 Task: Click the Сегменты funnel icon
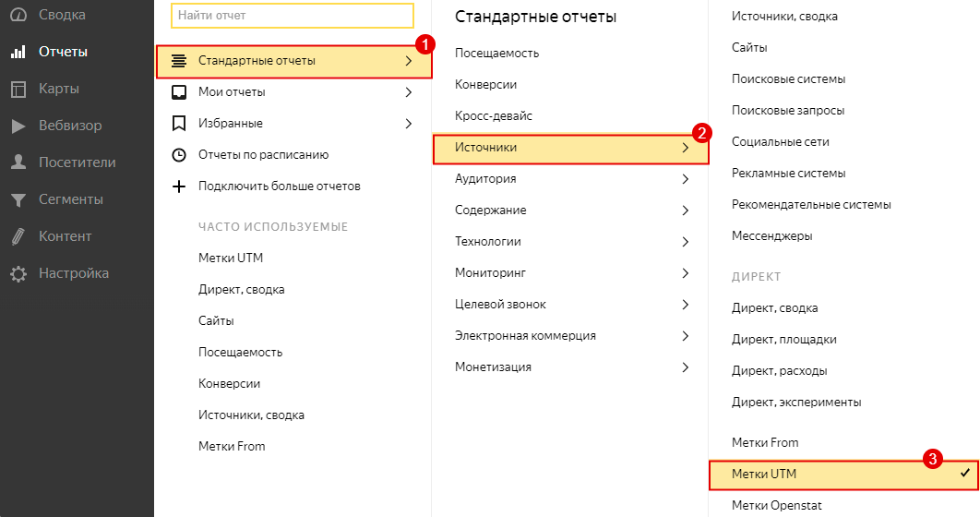point(18,199)
